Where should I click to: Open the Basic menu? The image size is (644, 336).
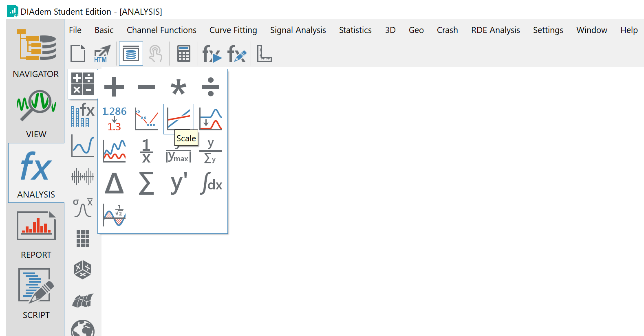(104, 30)
